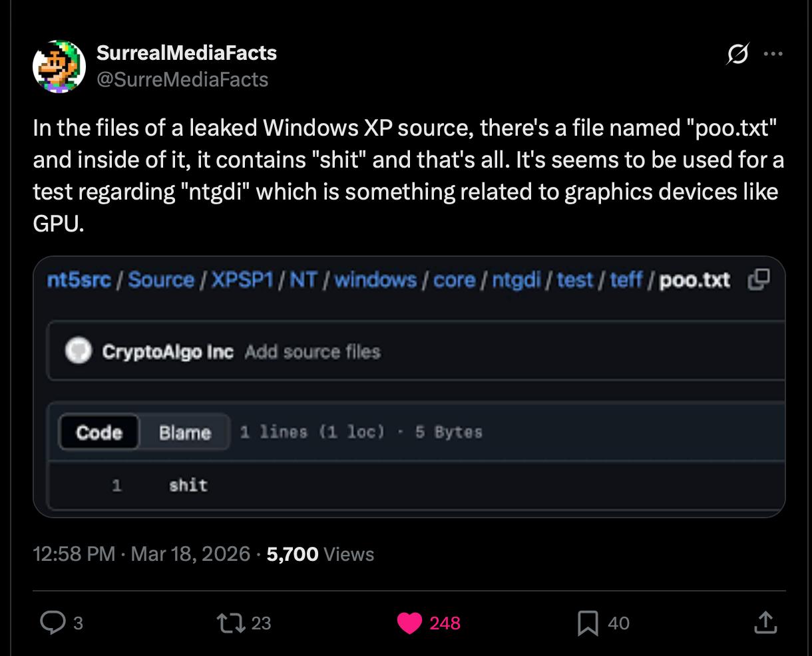Open the SurrealMediaFacts display name
The image size is (812, 656).
tap(186, 53)
